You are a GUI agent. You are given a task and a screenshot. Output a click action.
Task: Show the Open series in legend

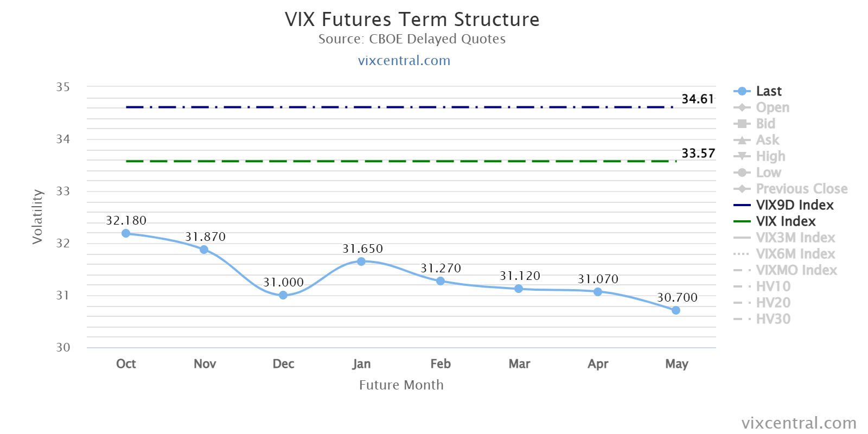point(761,107)
